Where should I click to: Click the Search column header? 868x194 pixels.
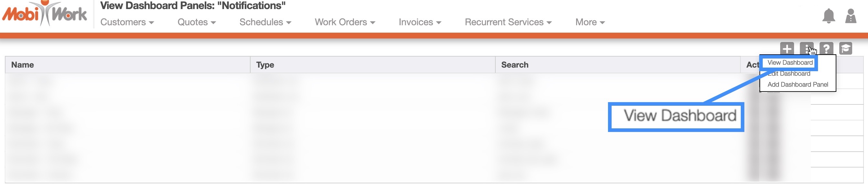click(x=514, y=65)
